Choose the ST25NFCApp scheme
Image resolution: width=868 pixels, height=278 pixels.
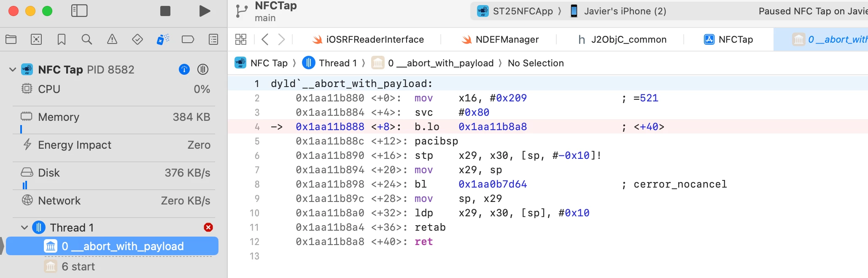515,11
